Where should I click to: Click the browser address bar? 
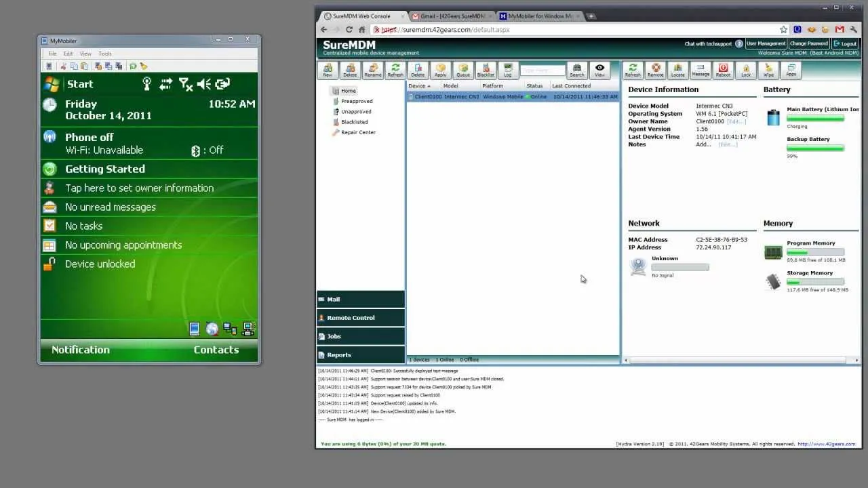[x=578, y=30]
